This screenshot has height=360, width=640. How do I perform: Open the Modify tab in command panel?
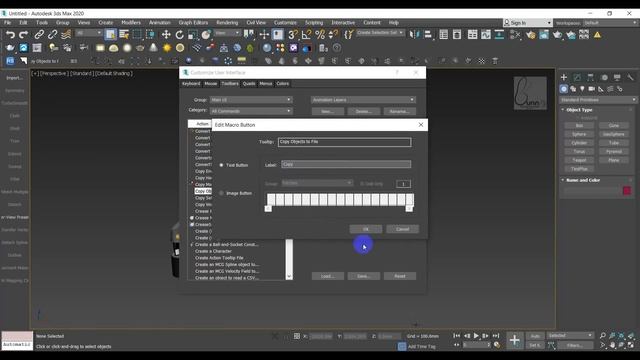(577, 77)
